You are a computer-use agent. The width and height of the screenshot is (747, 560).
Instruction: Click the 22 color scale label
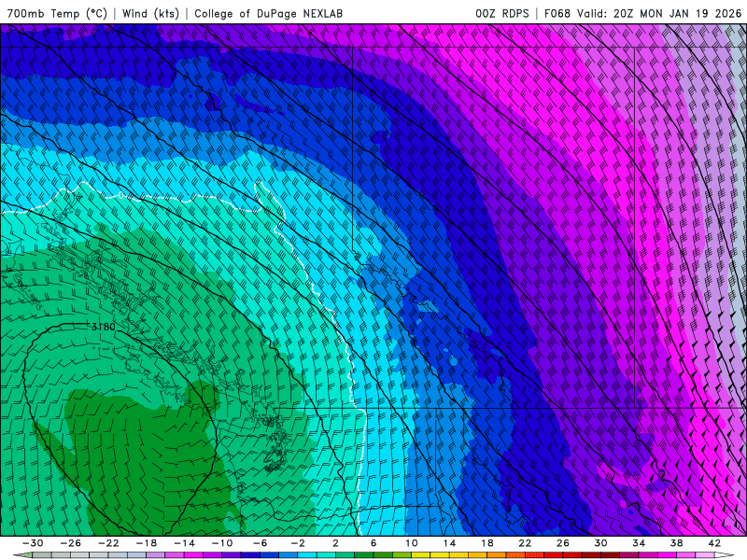click(525, 543)
